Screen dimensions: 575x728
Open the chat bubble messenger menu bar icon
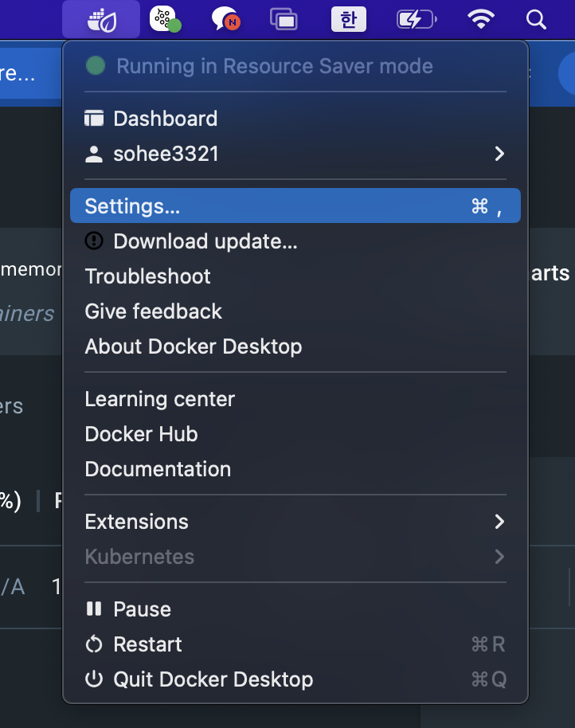225,19
